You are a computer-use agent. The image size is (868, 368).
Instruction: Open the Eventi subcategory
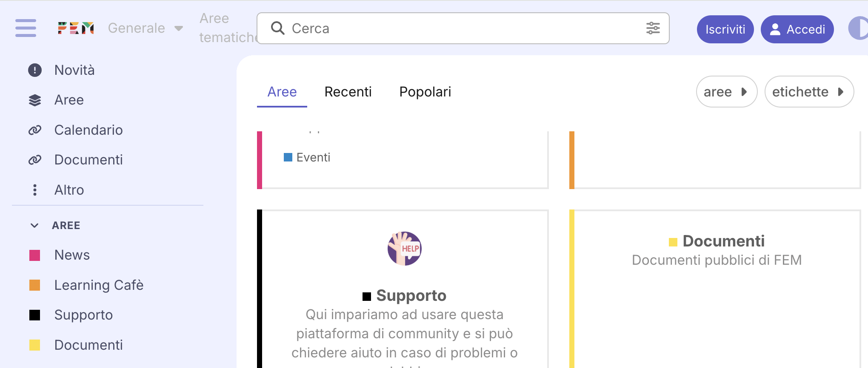pyautogui.click(x=313, y=158)
